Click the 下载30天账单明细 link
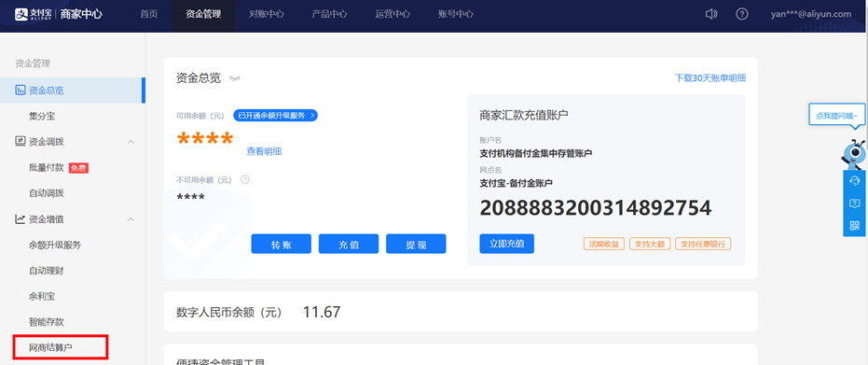The image size is (868, 365). [x=710, y=78]
